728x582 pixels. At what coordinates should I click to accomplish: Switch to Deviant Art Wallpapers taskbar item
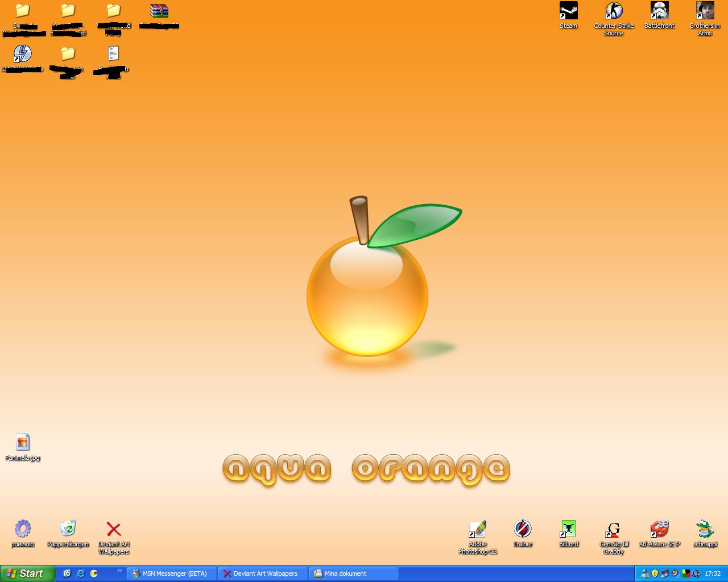263,573
